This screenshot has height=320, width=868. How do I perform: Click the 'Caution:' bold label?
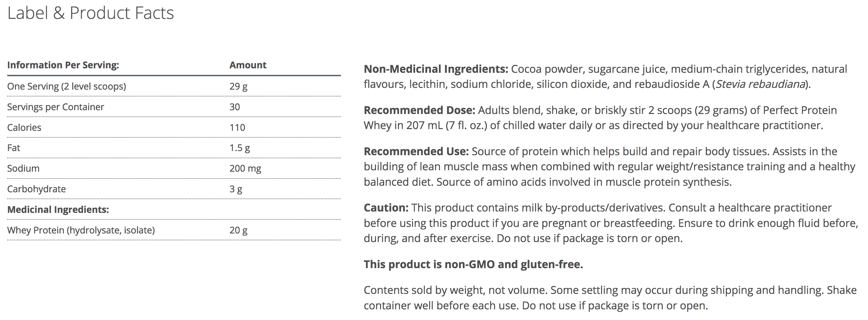coord(386,208)
